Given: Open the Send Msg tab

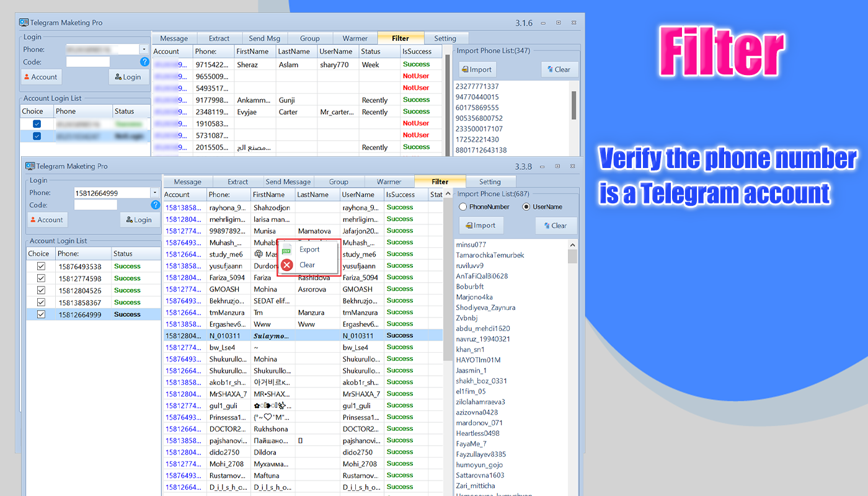Looking at the screenshot, I should point(265,38).
